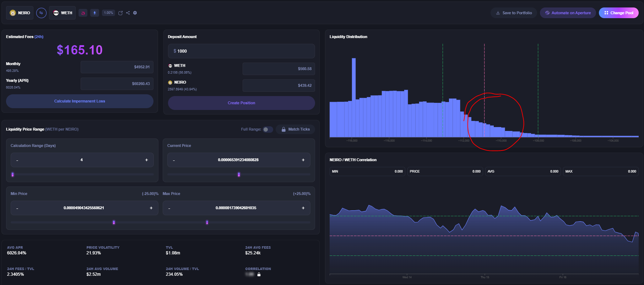The height and width of the screenshot is (285, 644).
Task: Click Automate on Aperture button
Action: (x=568, y=13)
